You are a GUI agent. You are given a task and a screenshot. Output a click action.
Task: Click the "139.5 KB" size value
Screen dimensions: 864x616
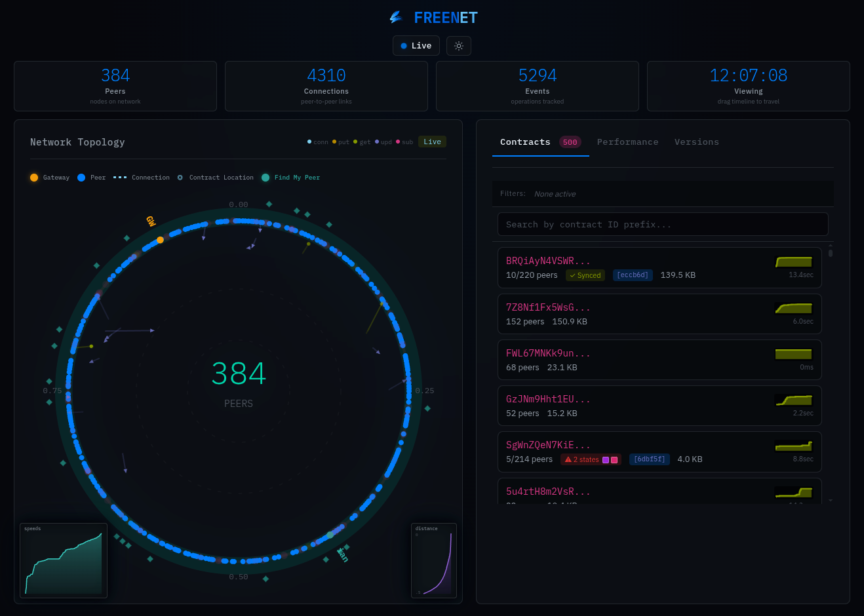678,275
